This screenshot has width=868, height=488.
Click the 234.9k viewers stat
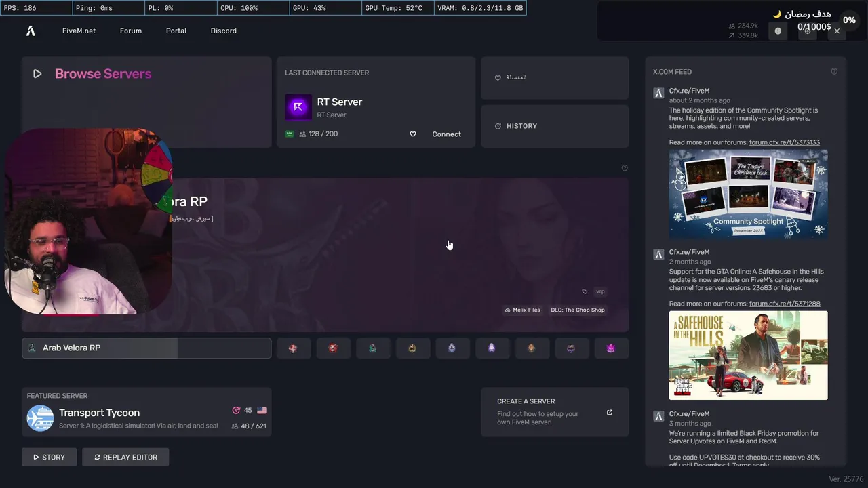(743, 26)
